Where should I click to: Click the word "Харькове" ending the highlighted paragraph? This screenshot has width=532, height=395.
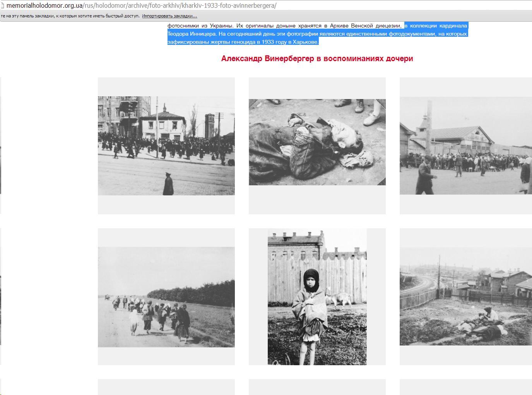[x=305, y=42]
